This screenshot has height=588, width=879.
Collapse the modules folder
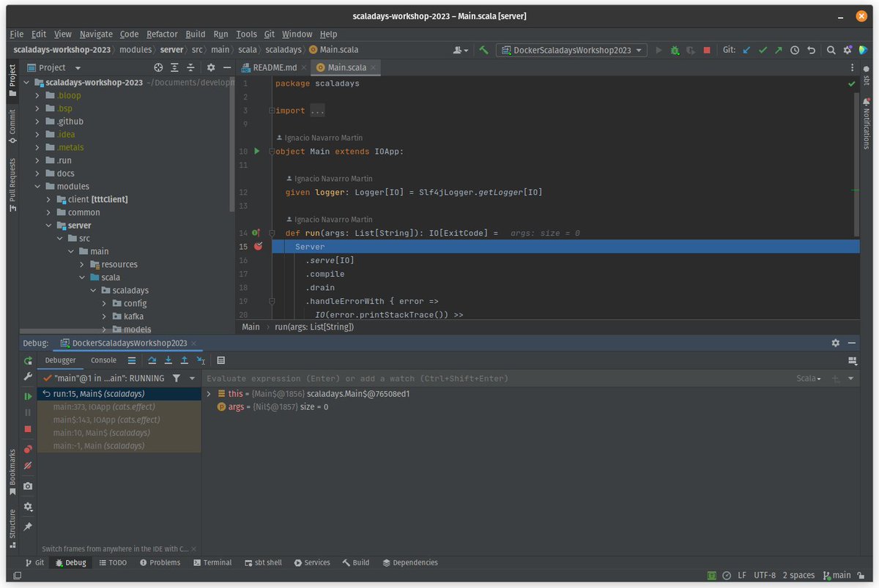37,187
